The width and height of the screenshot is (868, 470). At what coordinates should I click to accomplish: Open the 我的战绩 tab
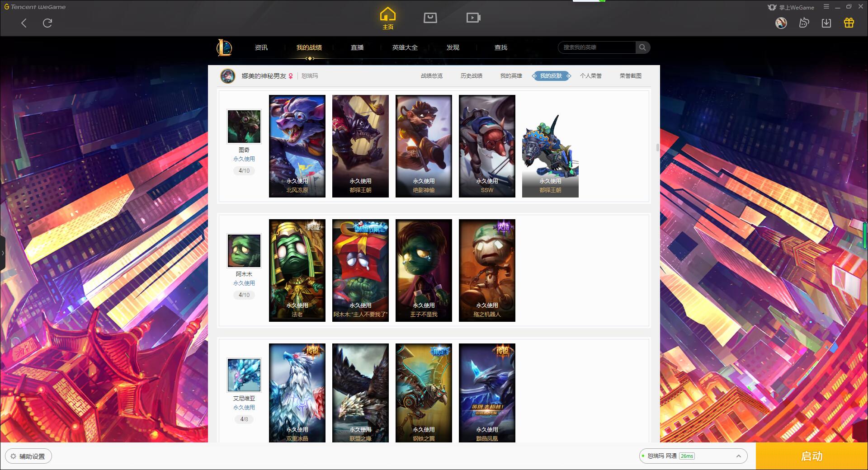309,47
